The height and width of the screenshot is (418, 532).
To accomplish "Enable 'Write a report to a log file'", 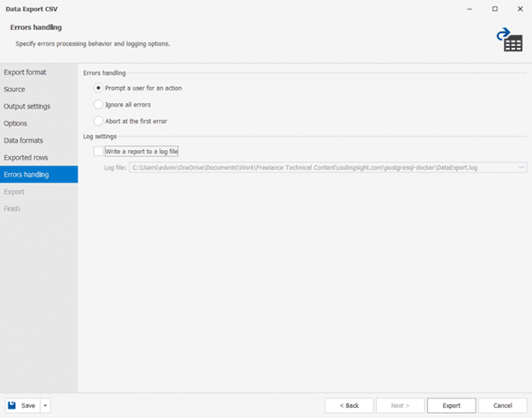I will coord(99,151).
